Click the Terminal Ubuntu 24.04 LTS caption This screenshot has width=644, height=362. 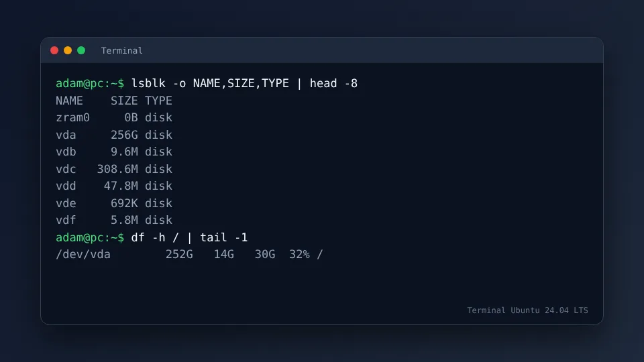pyautogui.click(x=527, y=310)
